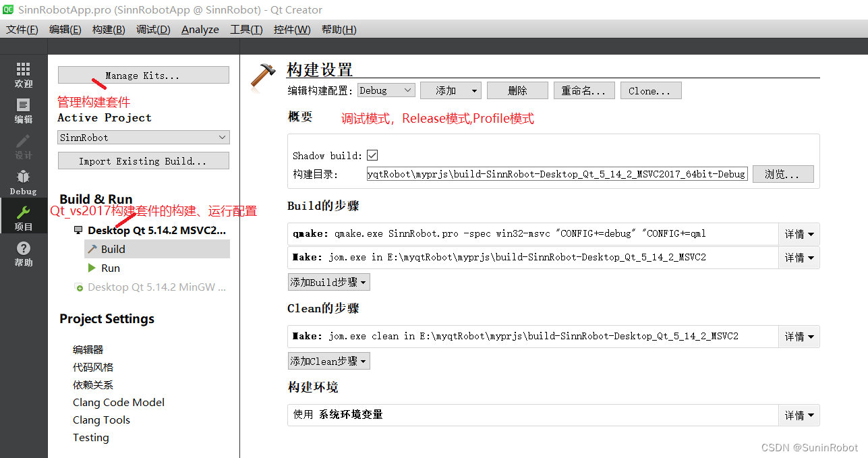The height and width of the screenshot is (458, 868).
Task: Select the disabled Desktop Qt 5.14.2 MinGW kit
Action: click(157, 287)
